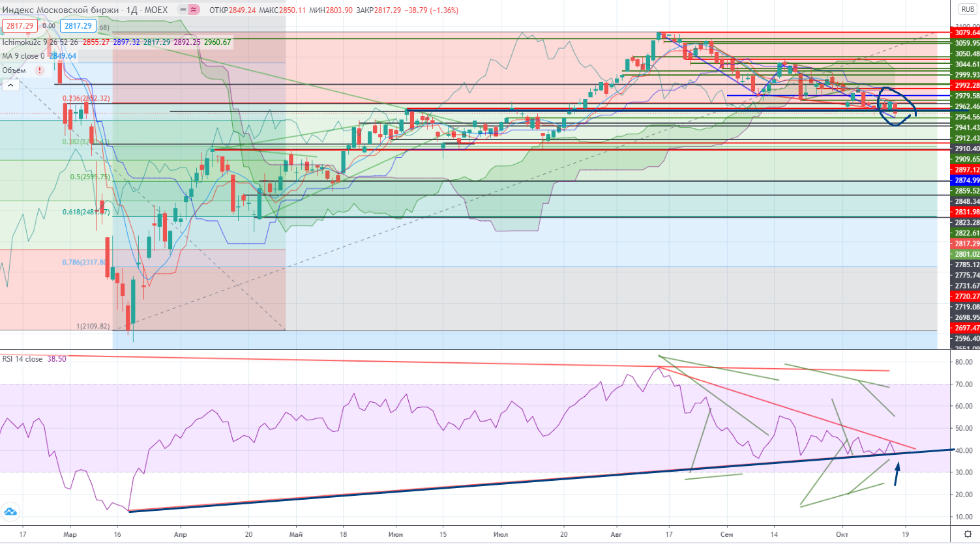Click the TradingView logo badge
The image size is (980, 548).
(x=10, y=512)
